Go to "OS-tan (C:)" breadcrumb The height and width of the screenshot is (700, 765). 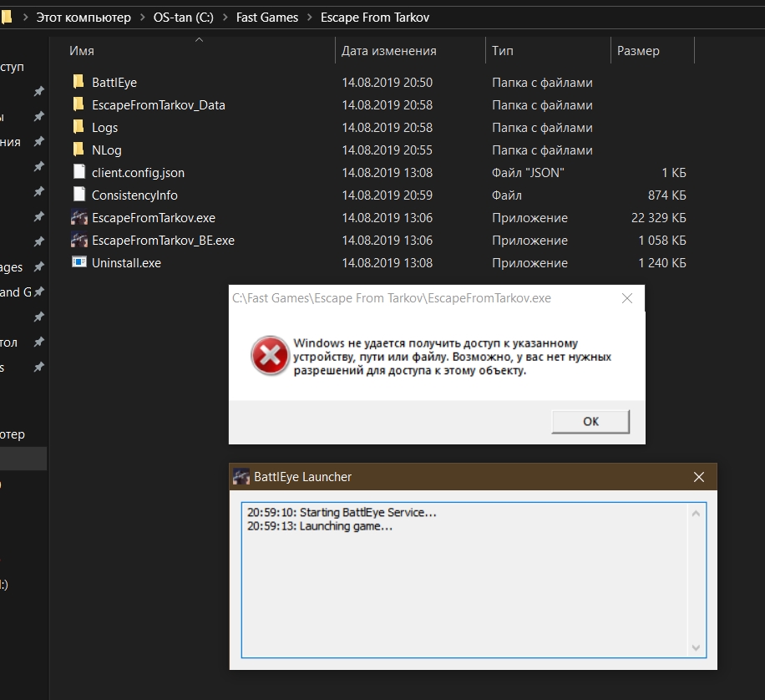click(x=184, y=18)
